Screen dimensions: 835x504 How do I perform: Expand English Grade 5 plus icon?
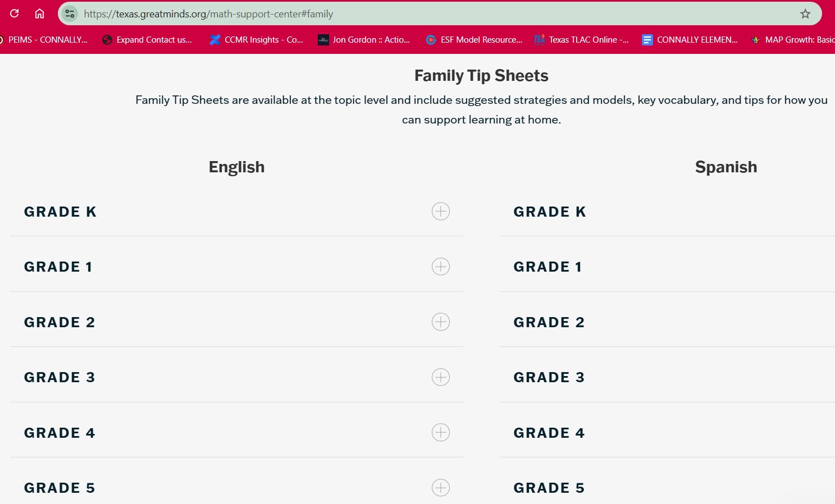(441, 488)
